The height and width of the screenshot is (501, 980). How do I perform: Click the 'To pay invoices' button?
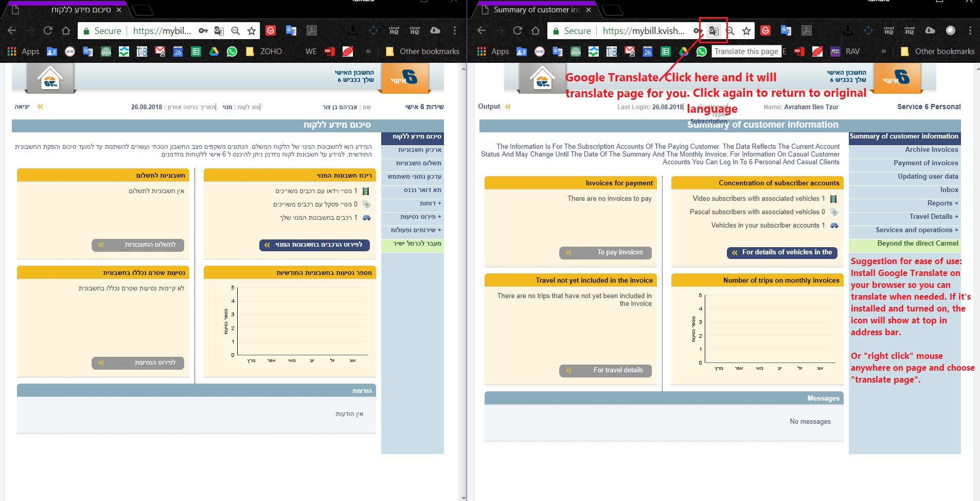tap(605, 252)
